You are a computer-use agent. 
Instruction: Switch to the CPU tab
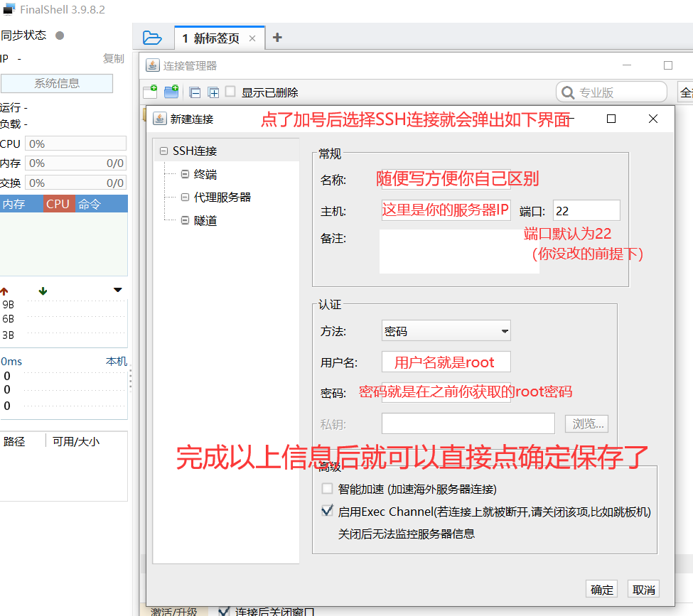click(58, 204)
